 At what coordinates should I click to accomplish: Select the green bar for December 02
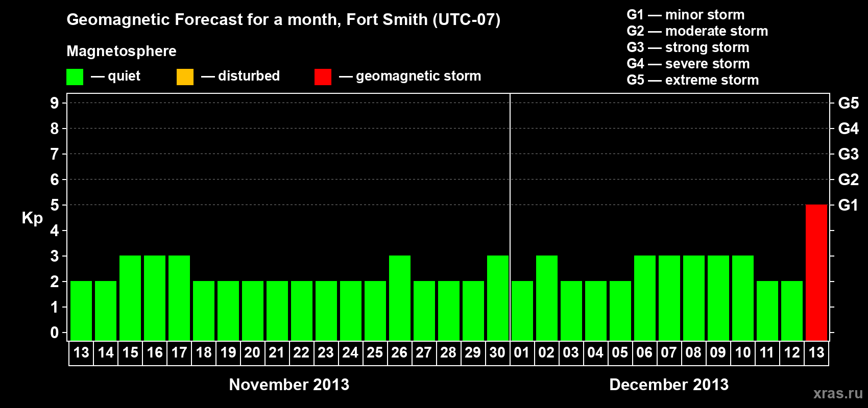547,298
